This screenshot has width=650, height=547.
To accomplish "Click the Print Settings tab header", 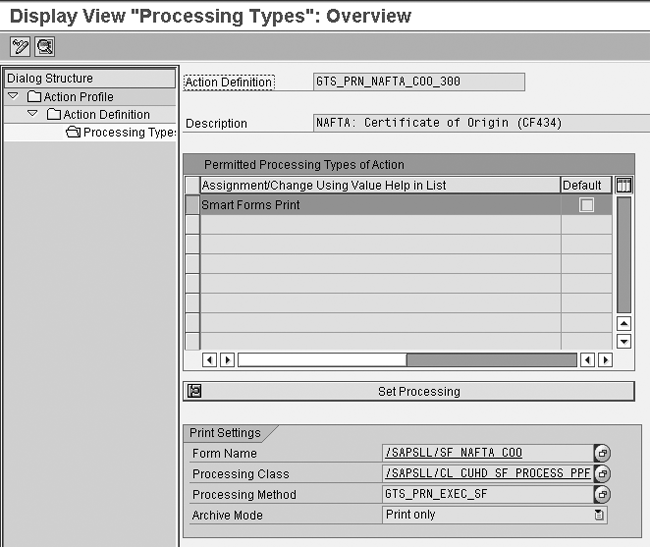I will click(x=226, y=433).
